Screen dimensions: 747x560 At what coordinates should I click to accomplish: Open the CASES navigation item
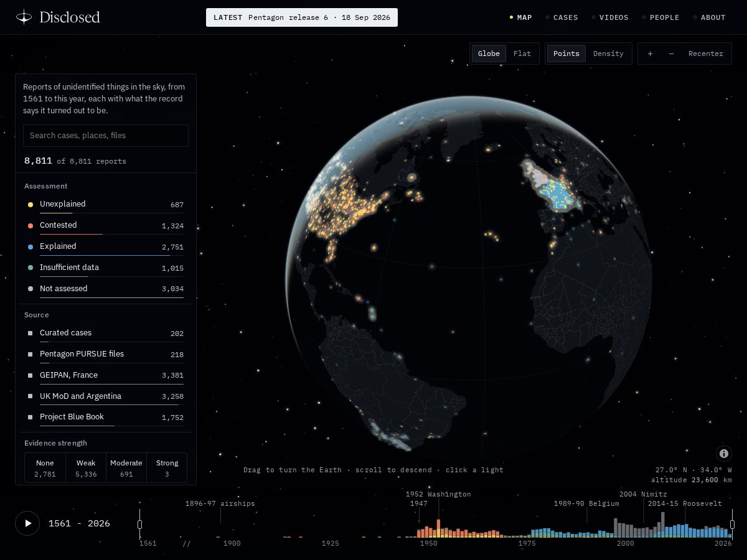tap(562, 17)
